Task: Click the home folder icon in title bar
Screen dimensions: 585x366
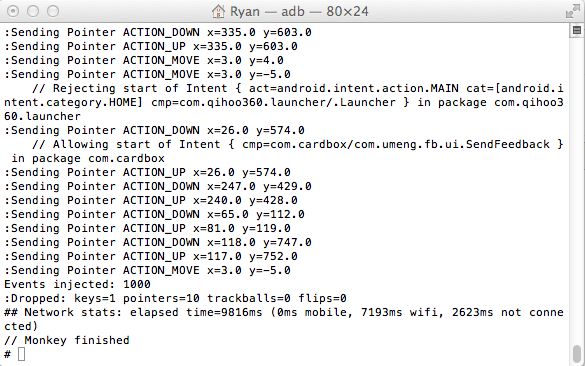Action: click(218, 11)
